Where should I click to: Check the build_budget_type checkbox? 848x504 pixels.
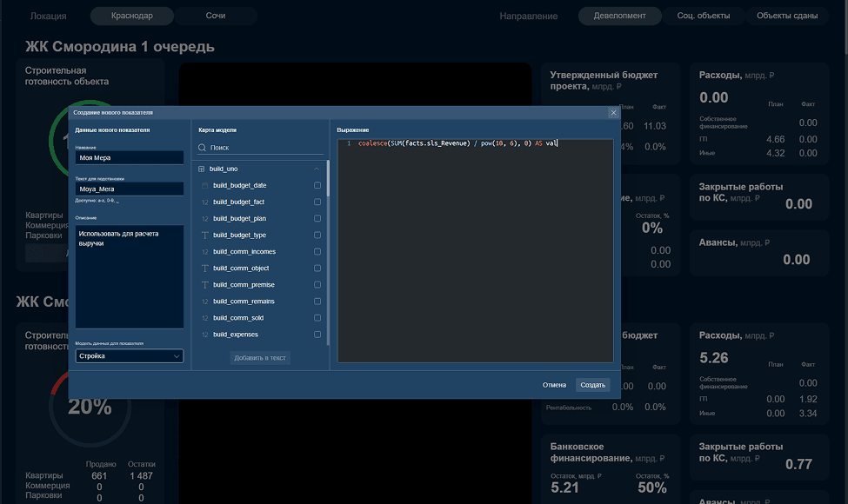317,235
